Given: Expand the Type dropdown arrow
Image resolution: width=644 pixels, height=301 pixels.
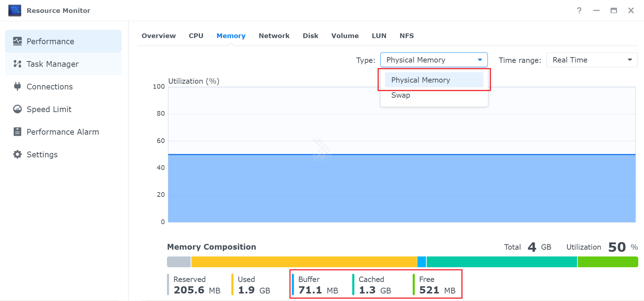Looking at the screenshot, I should [x=480, y=60].
